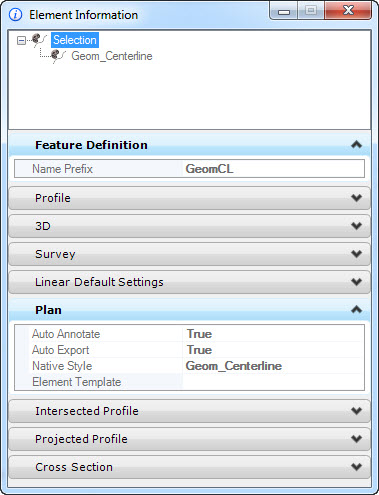Click the Plan header title

coord(48,310)
